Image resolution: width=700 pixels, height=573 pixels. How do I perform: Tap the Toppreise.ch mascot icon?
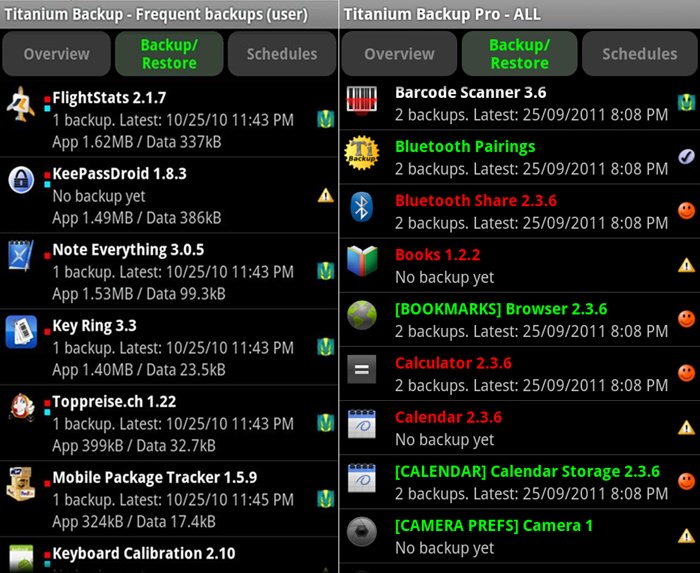(21, 407)
